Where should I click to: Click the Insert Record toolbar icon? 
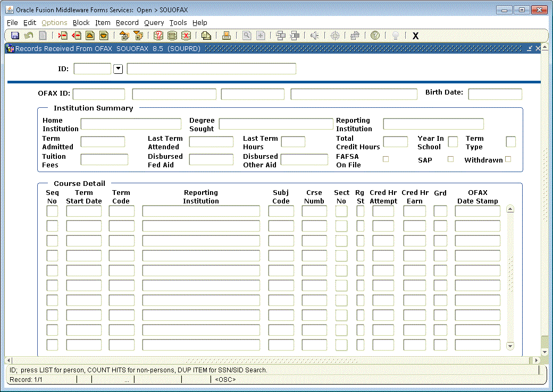click(63, 36)
